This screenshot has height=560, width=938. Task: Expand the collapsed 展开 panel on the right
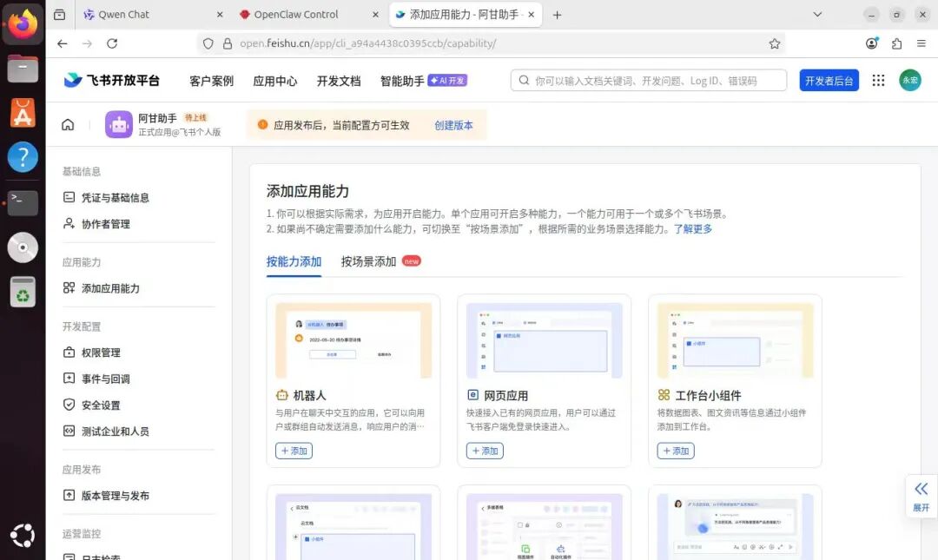921,497
